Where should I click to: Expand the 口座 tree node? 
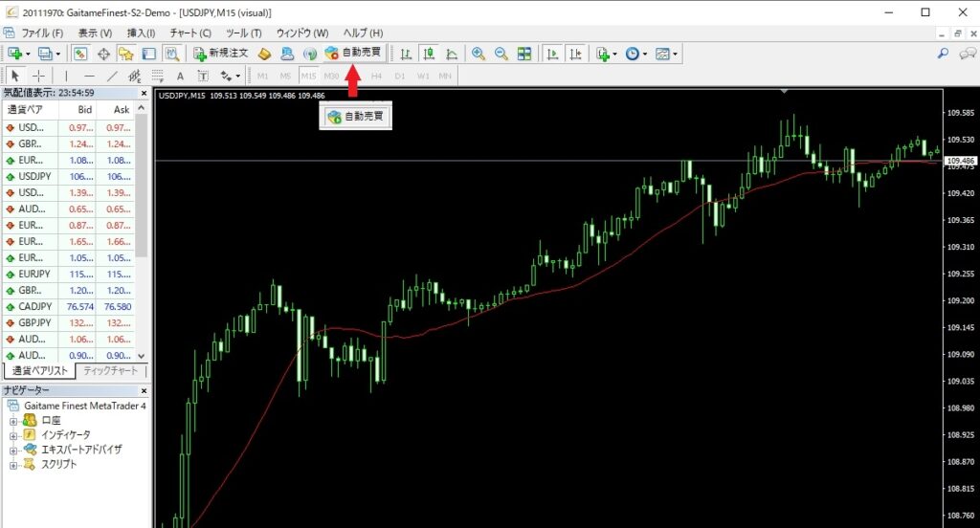pyautogui.click(x=13, y=421)
